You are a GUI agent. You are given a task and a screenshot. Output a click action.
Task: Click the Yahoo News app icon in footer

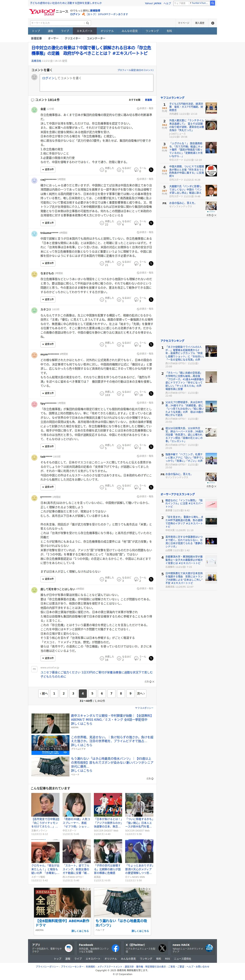pos(69,948)
